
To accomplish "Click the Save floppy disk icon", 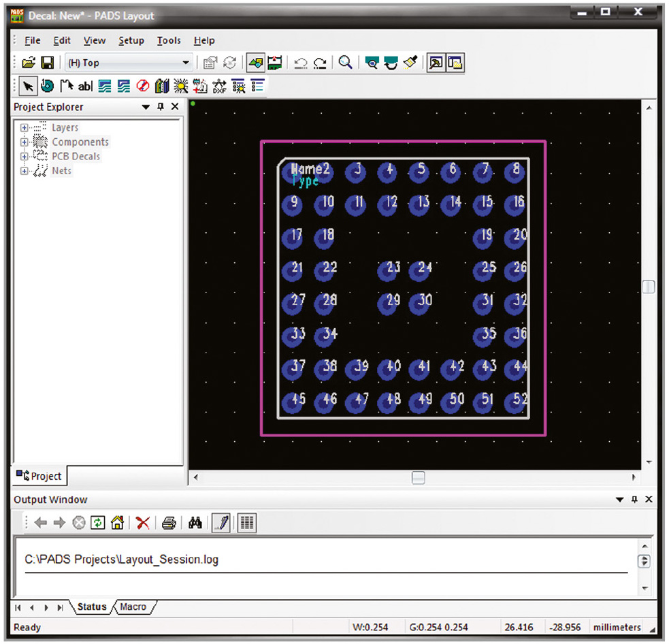I will tap(47, 63).
